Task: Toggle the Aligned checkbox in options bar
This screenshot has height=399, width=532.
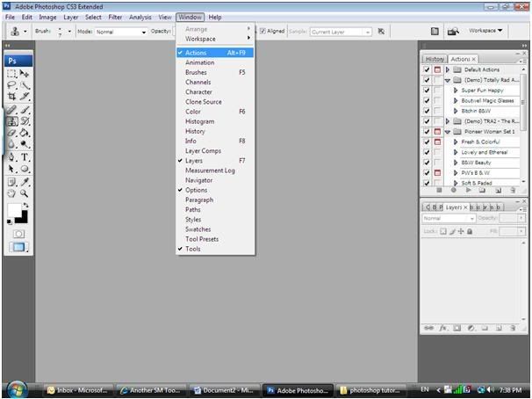Action: (262, 31)
